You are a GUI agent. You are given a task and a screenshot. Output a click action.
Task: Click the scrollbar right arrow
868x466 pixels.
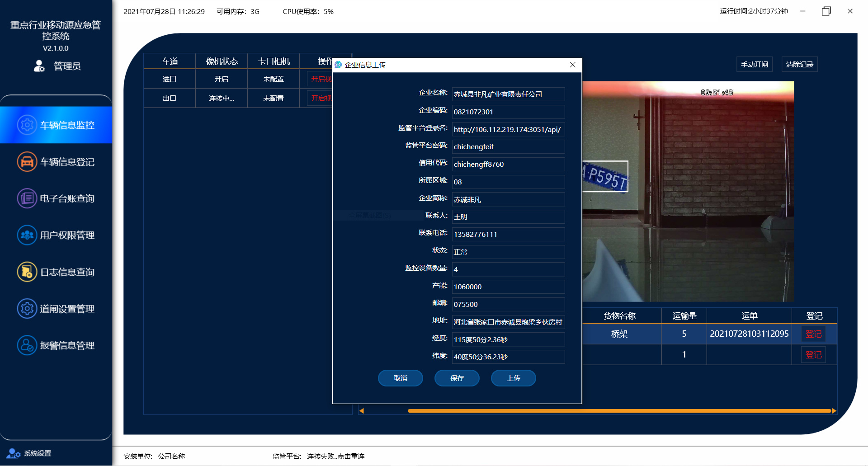coord(834,411)
